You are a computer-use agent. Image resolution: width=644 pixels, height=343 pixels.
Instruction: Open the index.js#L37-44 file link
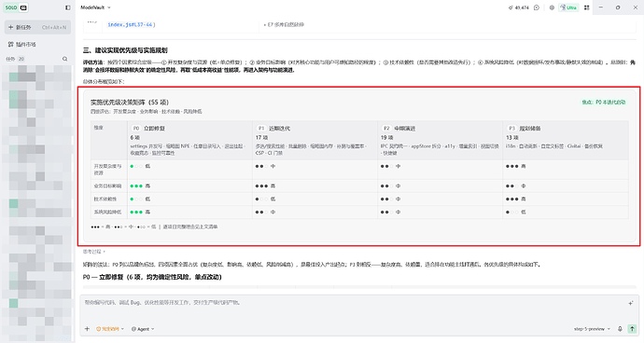point(131,24)
